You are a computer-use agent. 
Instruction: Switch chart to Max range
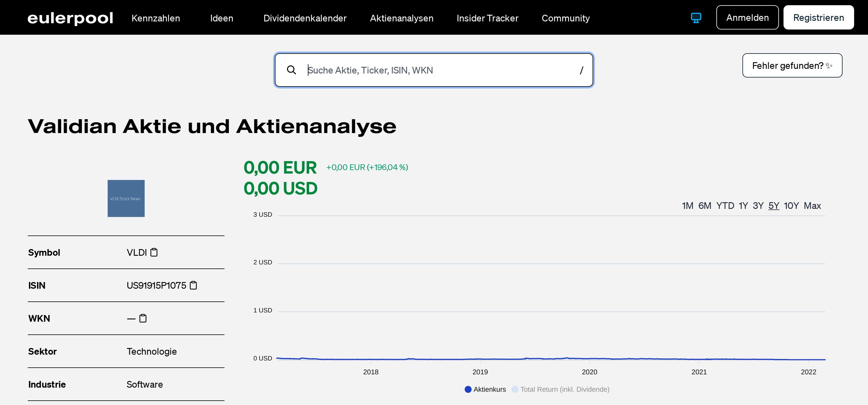812,205
